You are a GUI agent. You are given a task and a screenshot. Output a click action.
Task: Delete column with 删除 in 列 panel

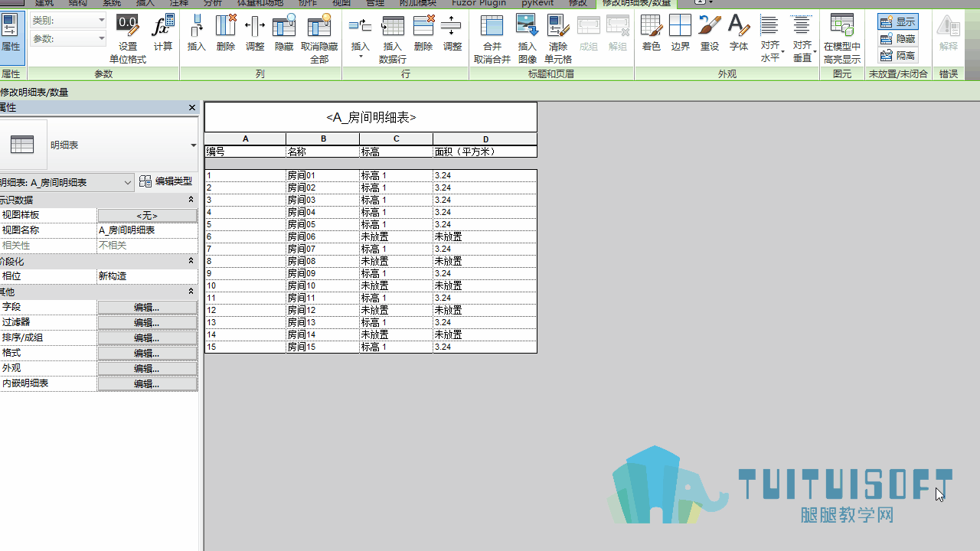click(226, 33)
